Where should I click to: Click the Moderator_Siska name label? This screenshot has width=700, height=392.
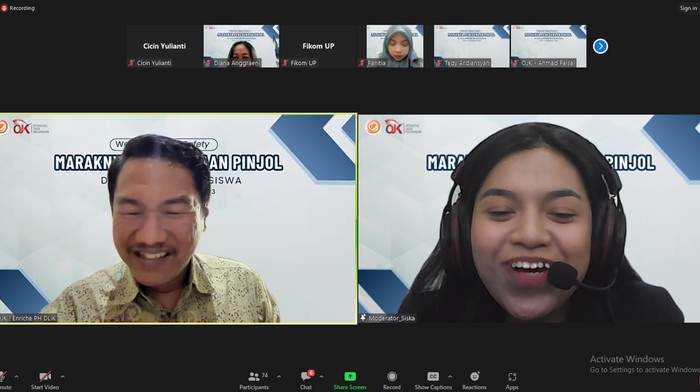392,318
